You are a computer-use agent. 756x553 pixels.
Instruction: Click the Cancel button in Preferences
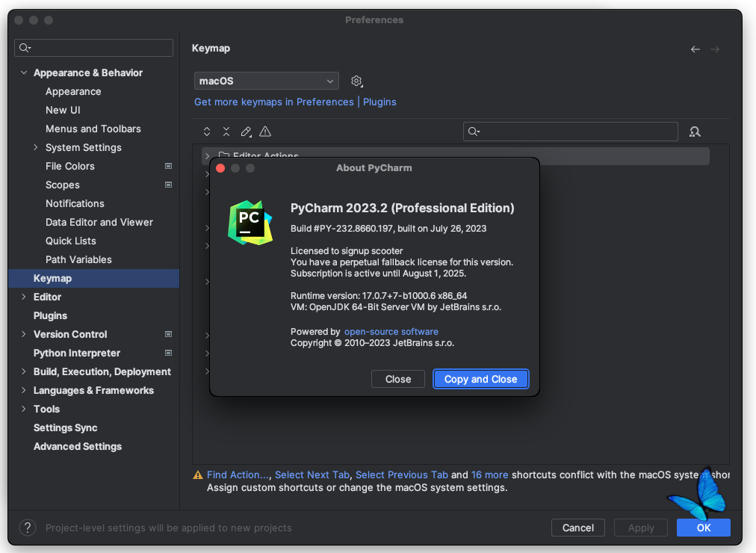[577, 528]
